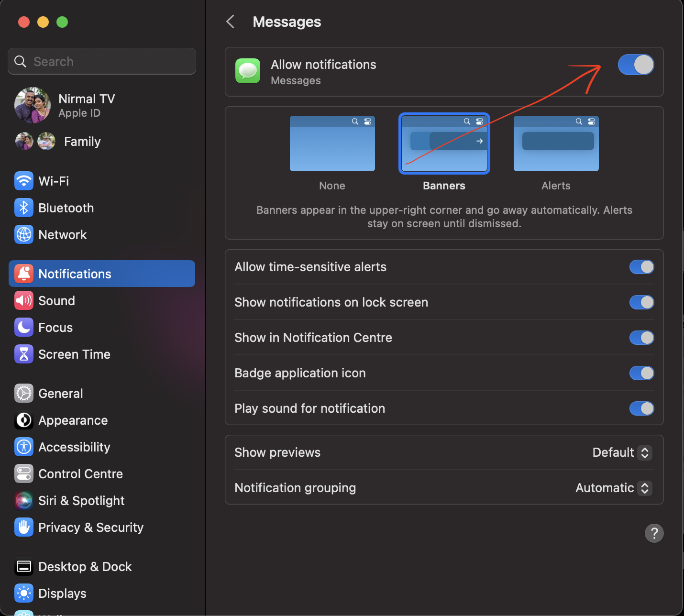Click the Focus moon icon
684x616 pixels.
[x=24, y=327]
